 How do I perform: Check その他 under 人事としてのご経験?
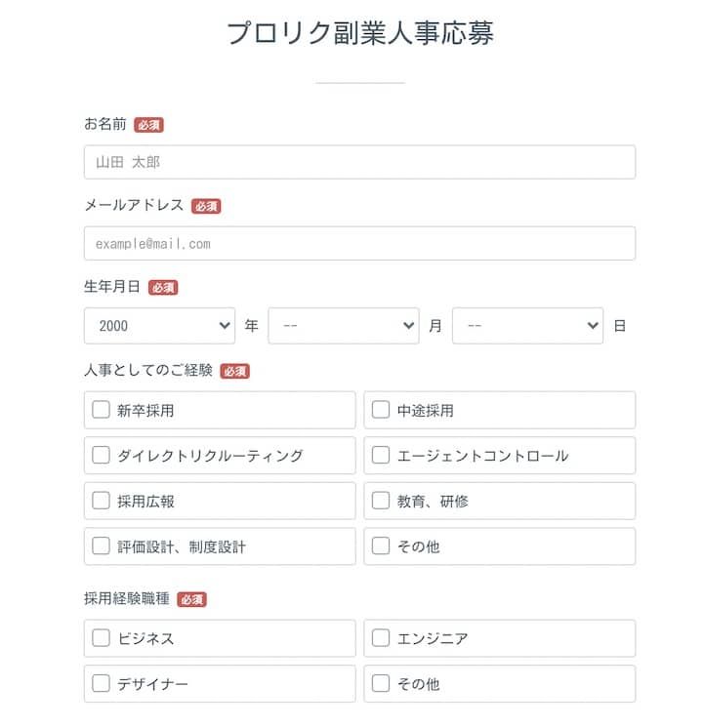tap(381, 546)
